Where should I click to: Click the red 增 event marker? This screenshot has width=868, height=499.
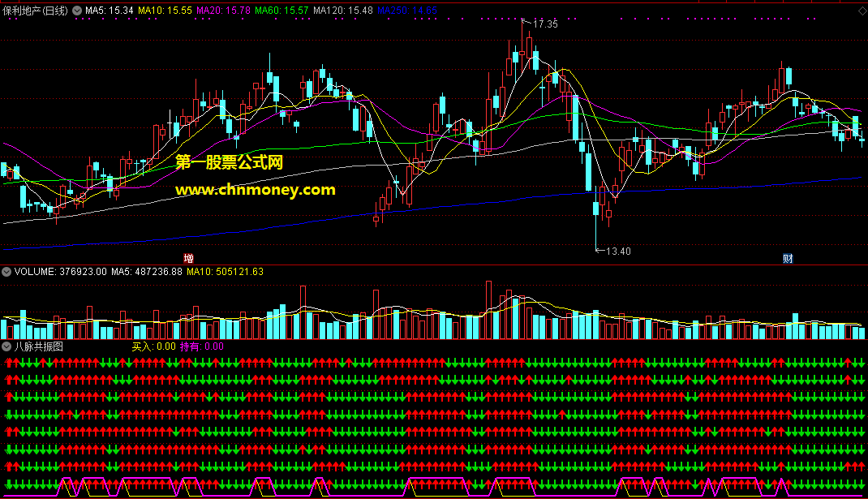(x=189, y=259)
